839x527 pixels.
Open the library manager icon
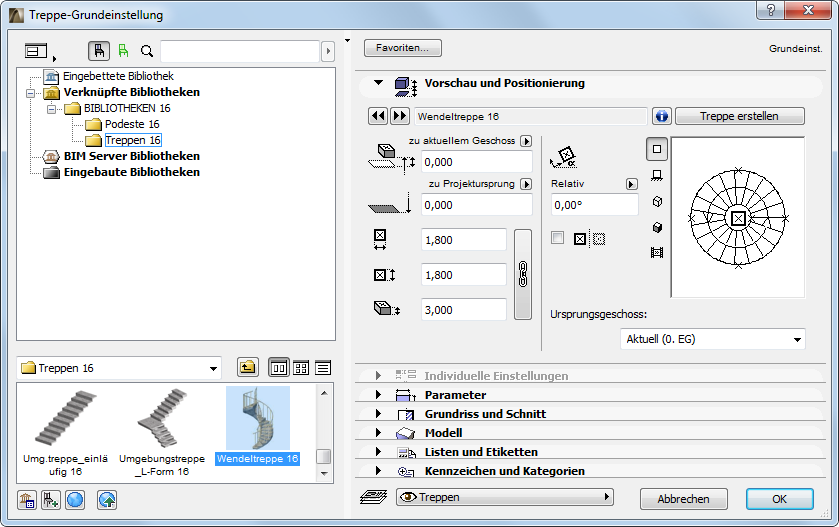click(27, 500)
